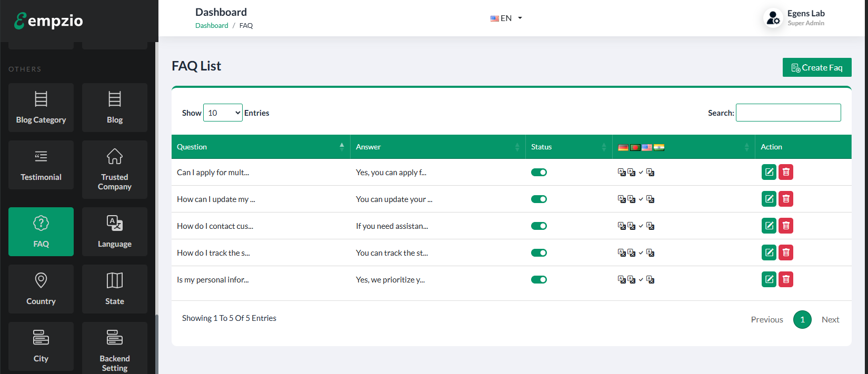The image size is (868, 374).
Task: Open Language settings in sidebar
Action: (x=115, y=231)
